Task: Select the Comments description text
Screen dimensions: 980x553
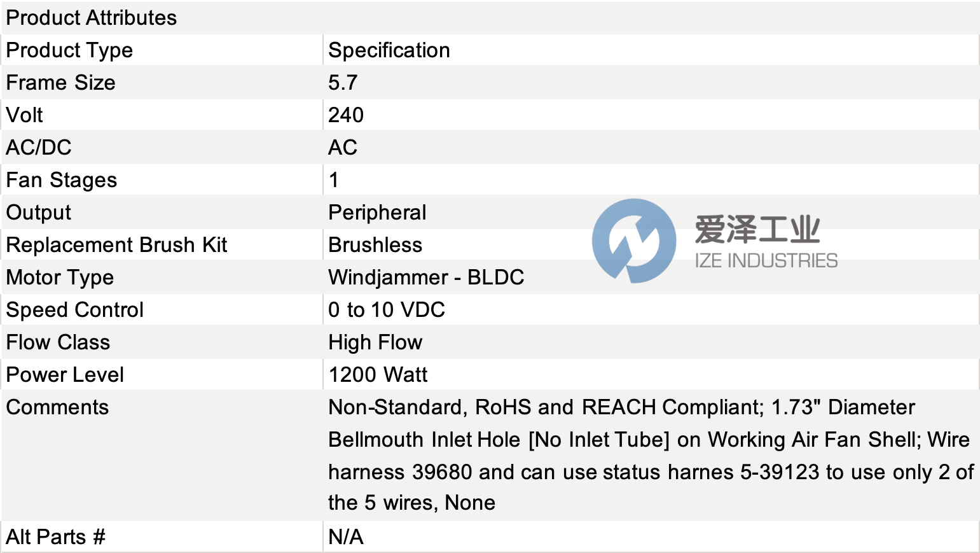Action: 651,455
